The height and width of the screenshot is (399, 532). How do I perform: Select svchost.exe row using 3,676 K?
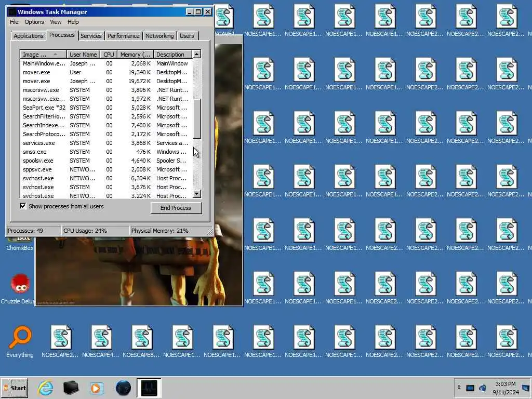coord(106,187)
